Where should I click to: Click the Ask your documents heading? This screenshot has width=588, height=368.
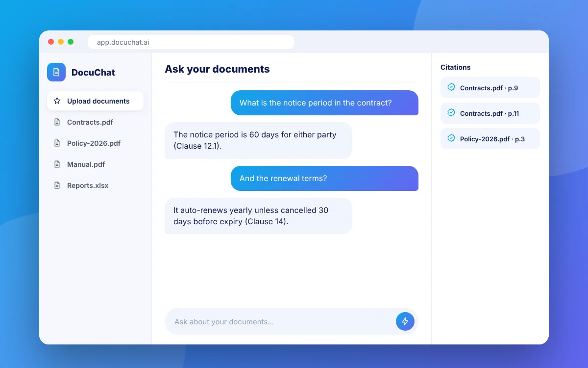pyautogui.click(x=217, y=69)
